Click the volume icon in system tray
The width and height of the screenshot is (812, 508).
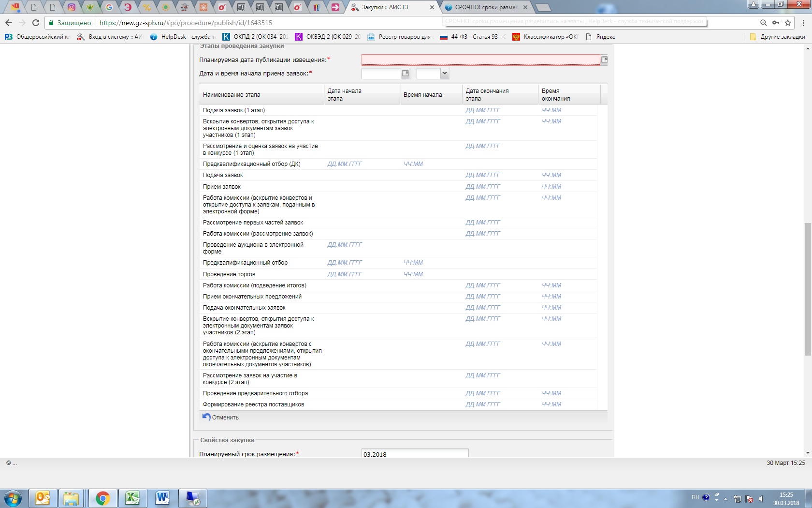761,498
